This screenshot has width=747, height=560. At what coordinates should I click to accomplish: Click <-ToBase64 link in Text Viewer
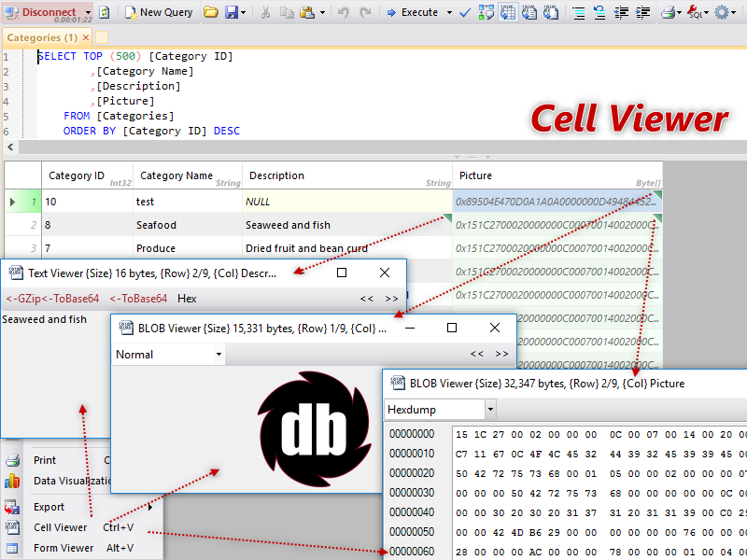(138, 299)
